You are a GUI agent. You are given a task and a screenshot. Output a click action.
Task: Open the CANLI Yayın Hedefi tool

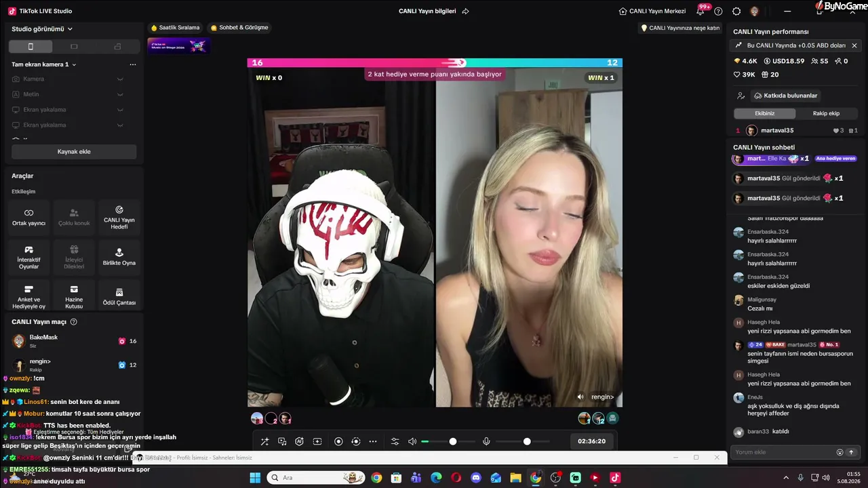[x=119, y=218]
